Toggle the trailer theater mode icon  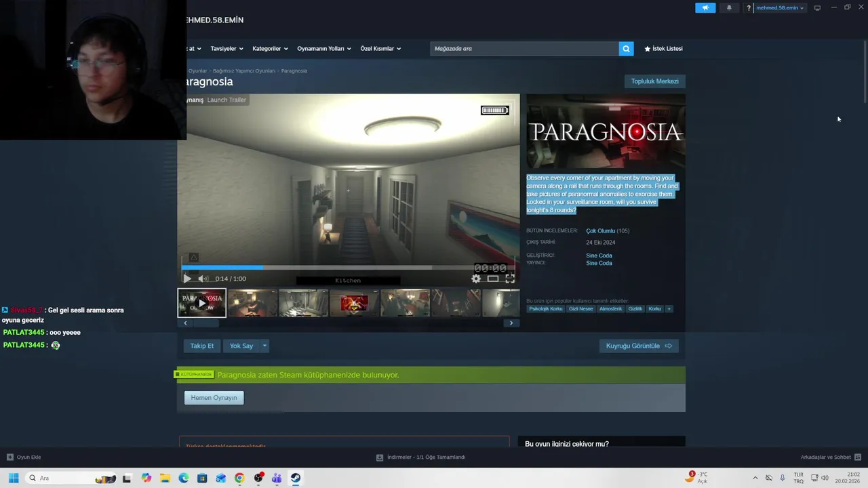493,279
